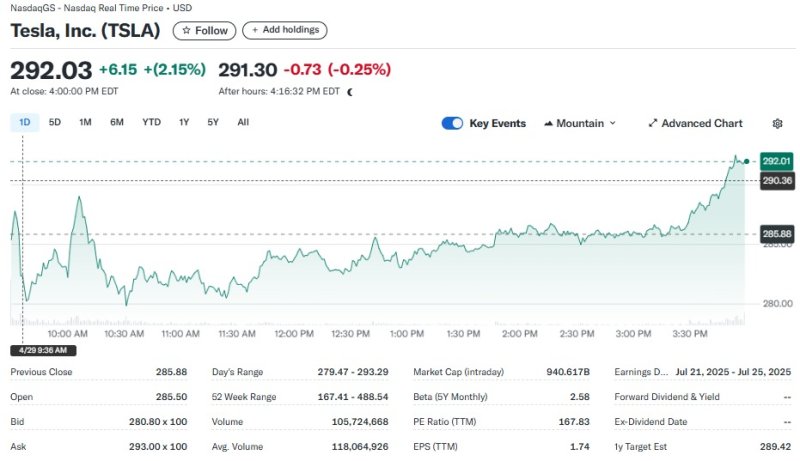Switch to the 1M range tab
This screenshot has width=800, height=461.
(85, 122)
